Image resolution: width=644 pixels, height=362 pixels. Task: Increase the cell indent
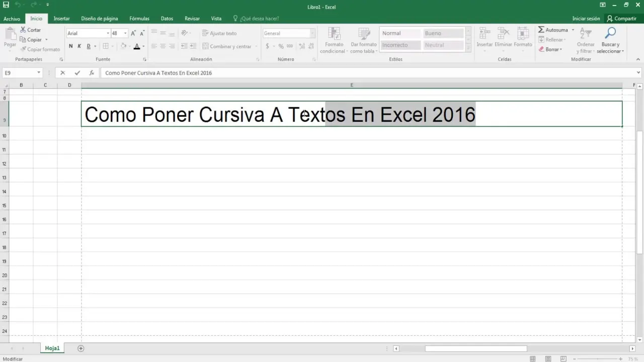click(x=193, y=46)
